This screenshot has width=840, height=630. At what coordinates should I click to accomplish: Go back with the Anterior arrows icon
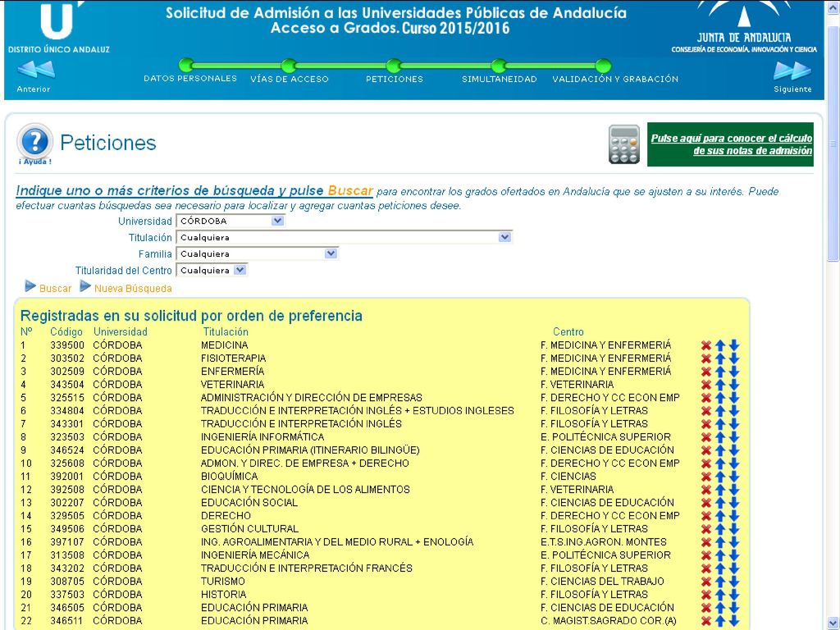[x=36, y=71]
